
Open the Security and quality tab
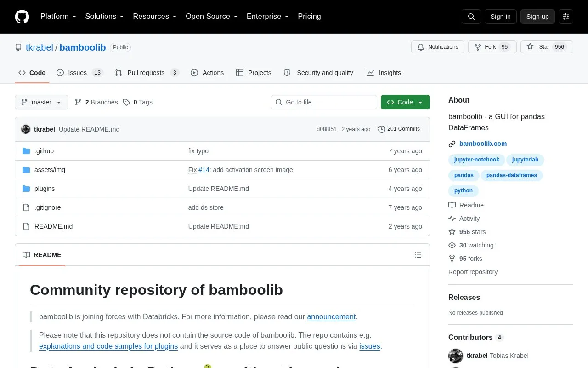pos(318,73)
